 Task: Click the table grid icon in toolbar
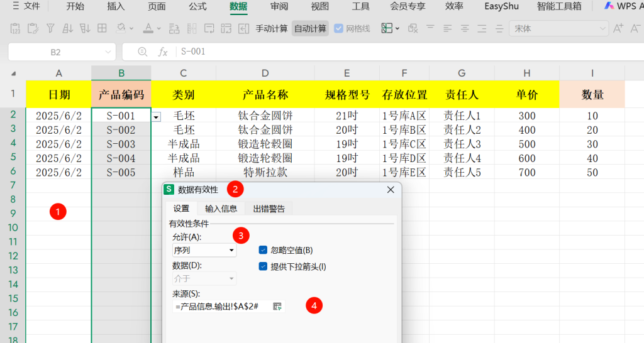[x=102, y=28]
